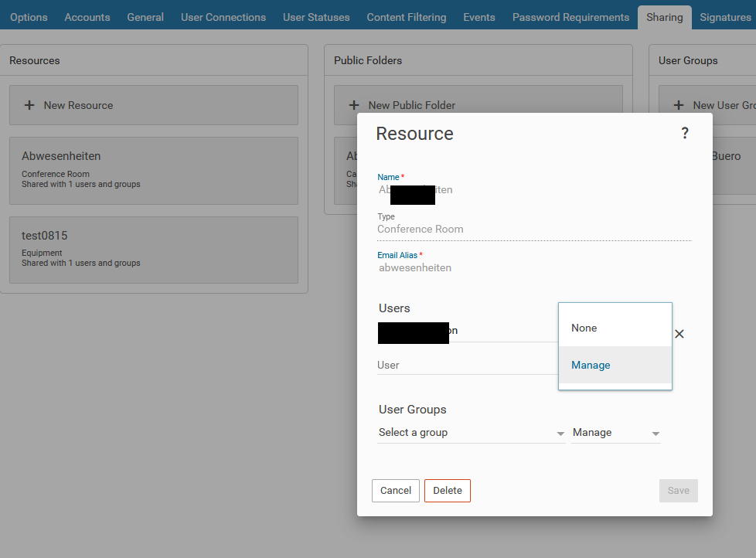This screenshot has width=756, height=558.
Task: Click the plus icon for New Public Folder
Action: (x=354, y=105)
